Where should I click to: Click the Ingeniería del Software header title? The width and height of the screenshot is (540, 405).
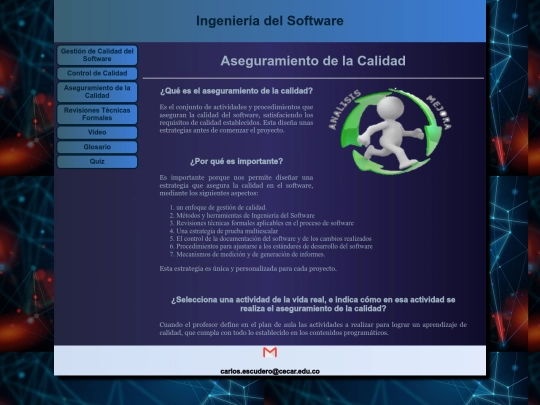click(270, 21)
